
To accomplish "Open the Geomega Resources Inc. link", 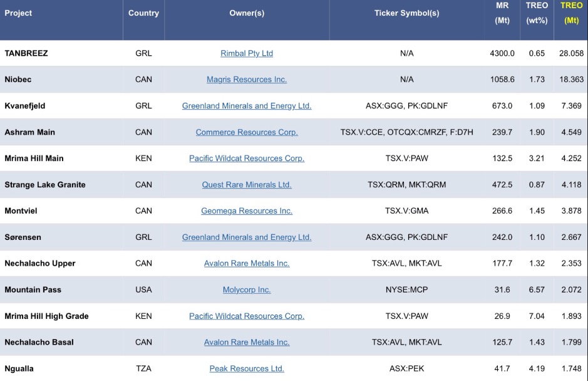I will pyautogui.click(x=247, y=211).
